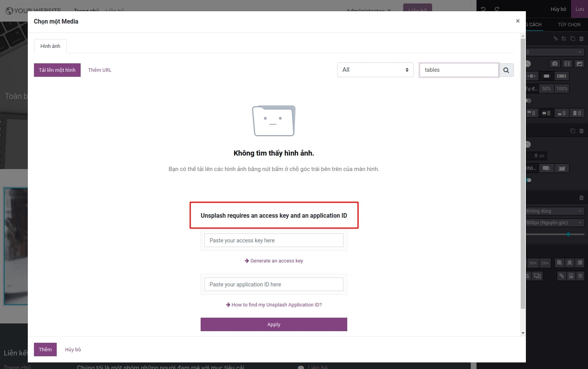Set image width to 100%
Image resolution: width=588 pixels, height=369 pixels.
(x=561, y=88)
